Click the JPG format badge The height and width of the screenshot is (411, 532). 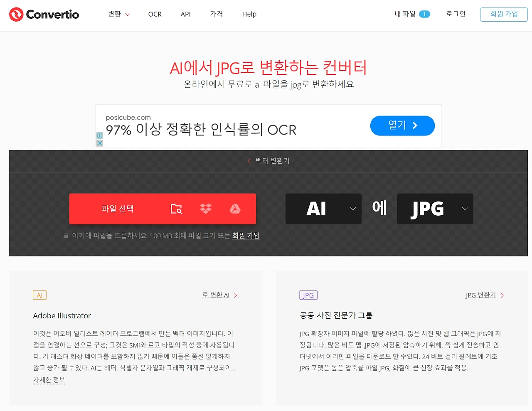pos(308,295)
